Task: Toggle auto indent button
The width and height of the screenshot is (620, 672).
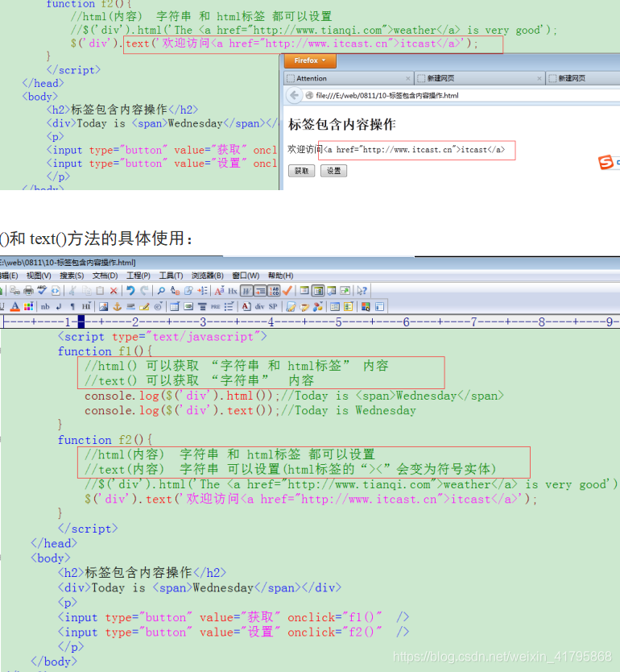Action: pyautogui.click(x=260, y=291)
